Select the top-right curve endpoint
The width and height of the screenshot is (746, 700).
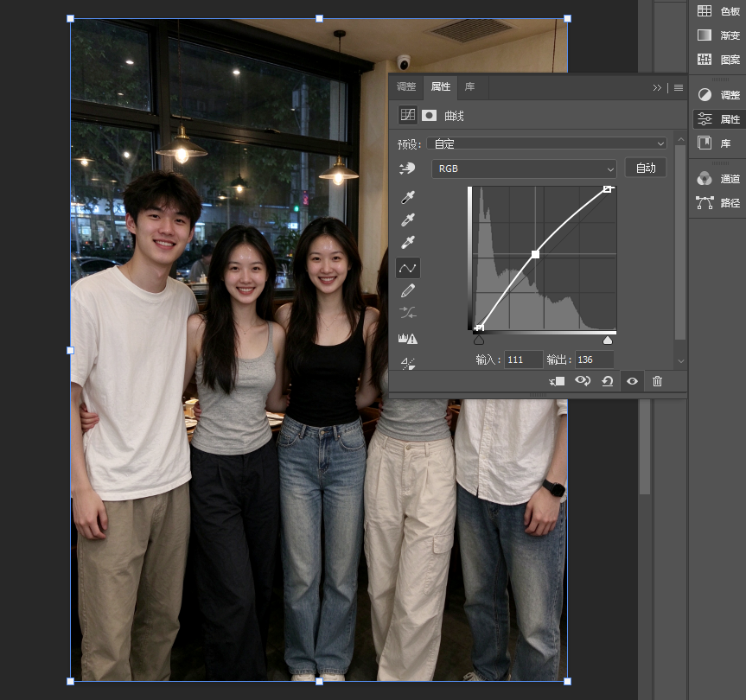(608, 189)
